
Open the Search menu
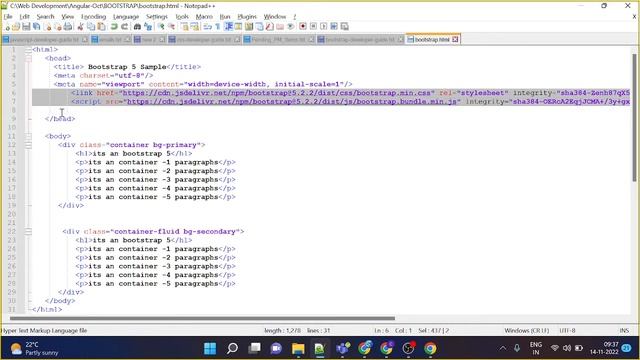[45, 17]
